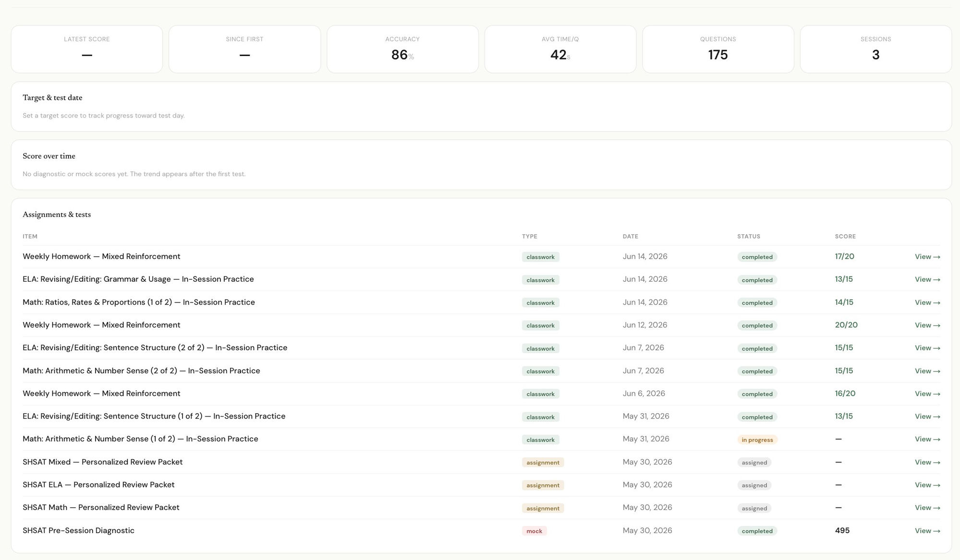Click 'SHSAT Pre-Session Diagnostic' item name
The width and height of the screenshot is (960, 560).
coord(78,531)
